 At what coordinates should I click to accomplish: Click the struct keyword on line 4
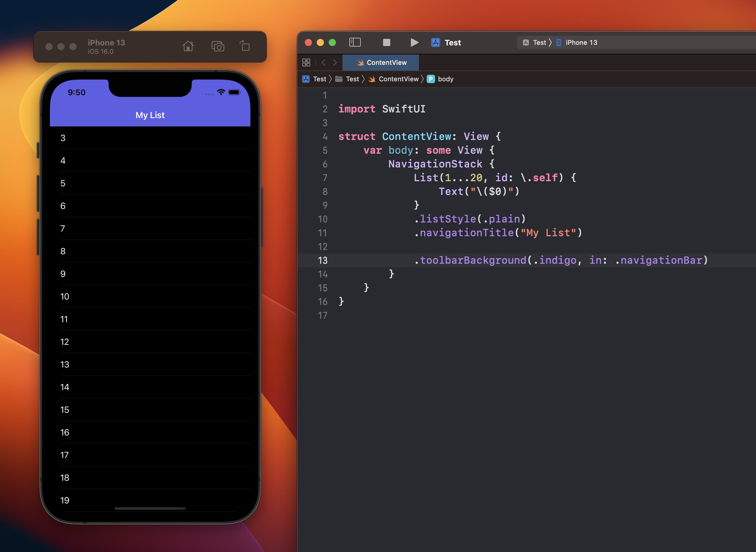tap(356, 136)
